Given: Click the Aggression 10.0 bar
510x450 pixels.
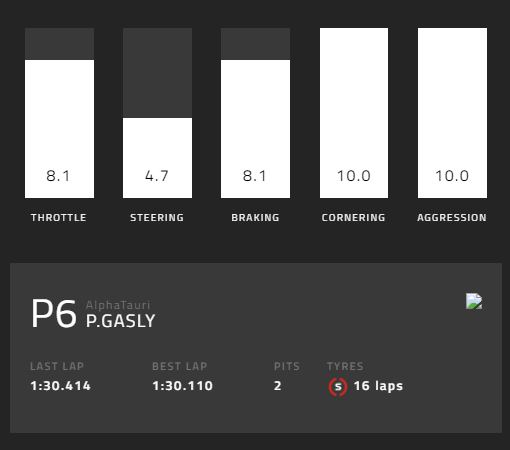Looking at the screenshot, I should [x=452, y=113].
